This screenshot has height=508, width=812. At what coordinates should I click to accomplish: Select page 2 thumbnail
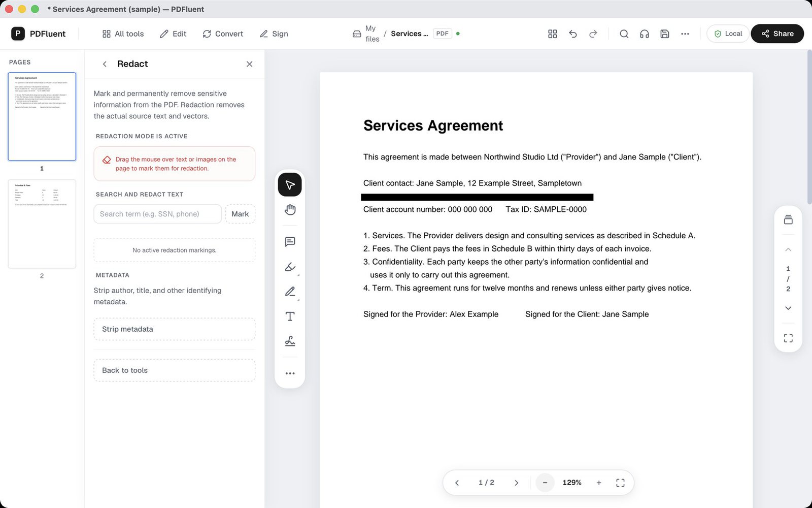click(42, 224)
